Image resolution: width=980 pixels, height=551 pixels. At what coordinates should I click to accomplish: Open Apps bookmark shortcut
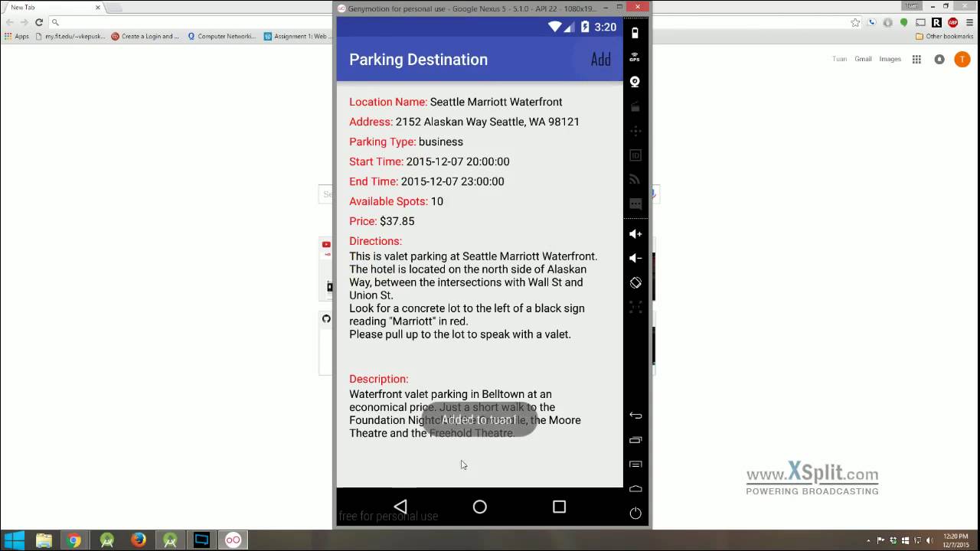(x=16, y=36)
